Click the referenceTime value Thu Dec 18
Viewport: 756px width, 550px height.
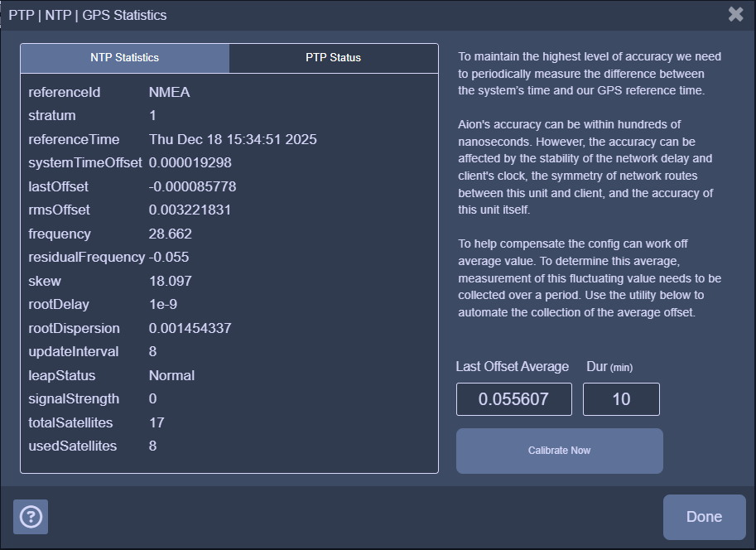pos(233,139)
